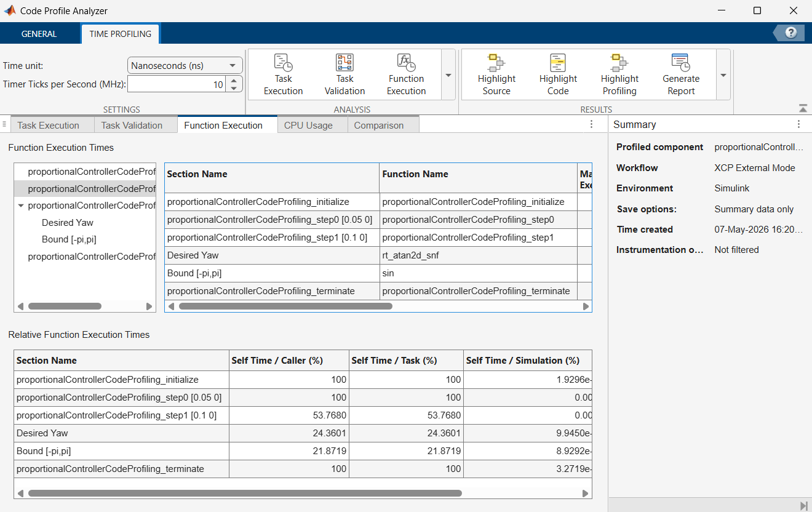Click the left panel drag handle icon
Image resolution: width=812 pixels, height=512 pixels.
[4, 124]
